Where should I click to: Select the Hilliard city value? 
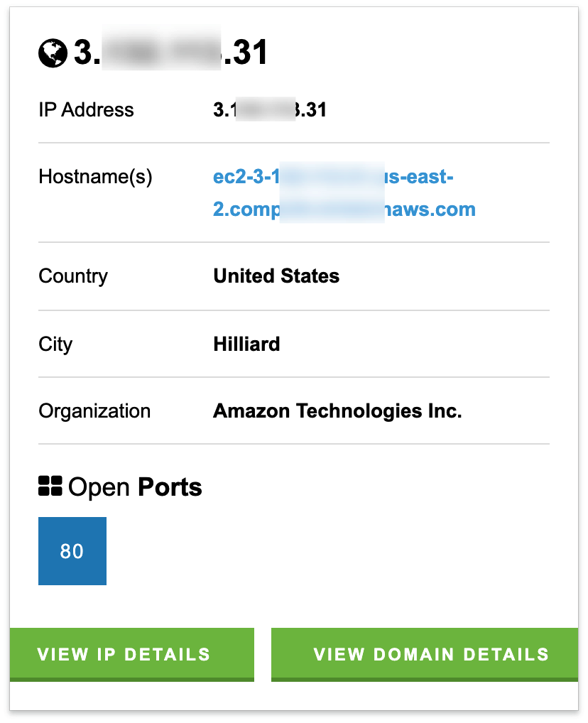tap(246, 344)
